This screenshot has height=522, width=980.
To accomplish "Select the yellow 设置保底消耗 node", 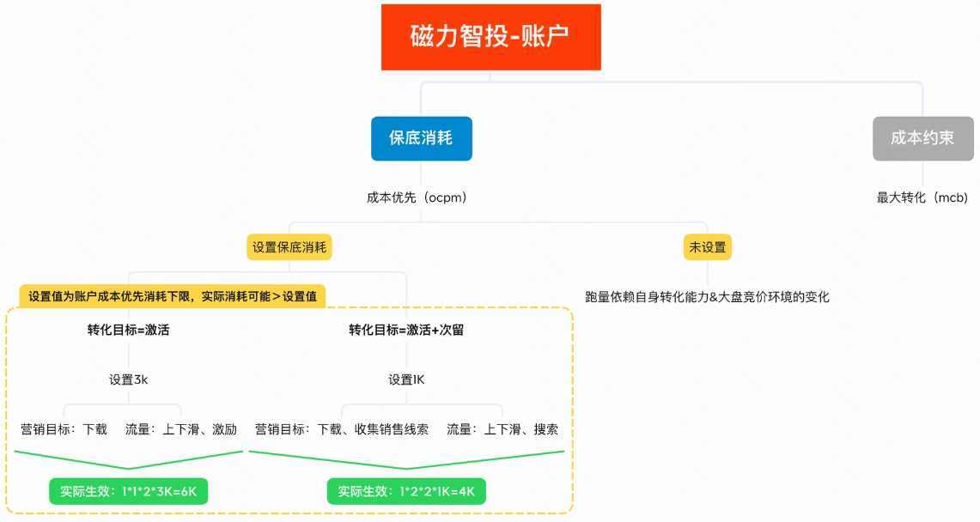I will tap(289, 246).
